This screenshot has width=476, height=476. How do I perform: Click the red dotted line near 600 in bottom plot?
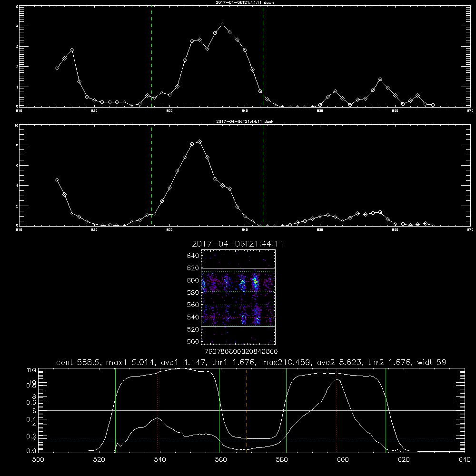tap(337, 410)
